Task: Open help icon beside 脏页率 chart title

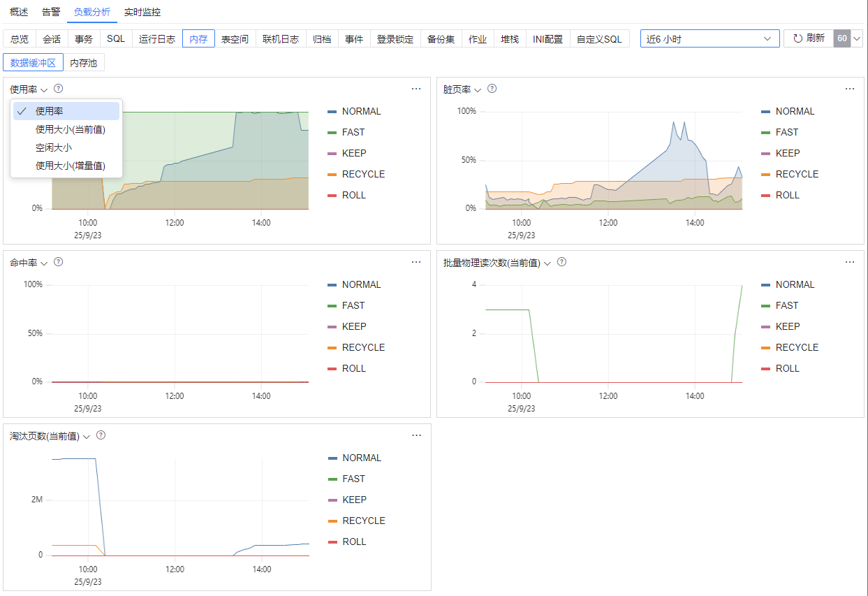Action: (x=492, y=89)
